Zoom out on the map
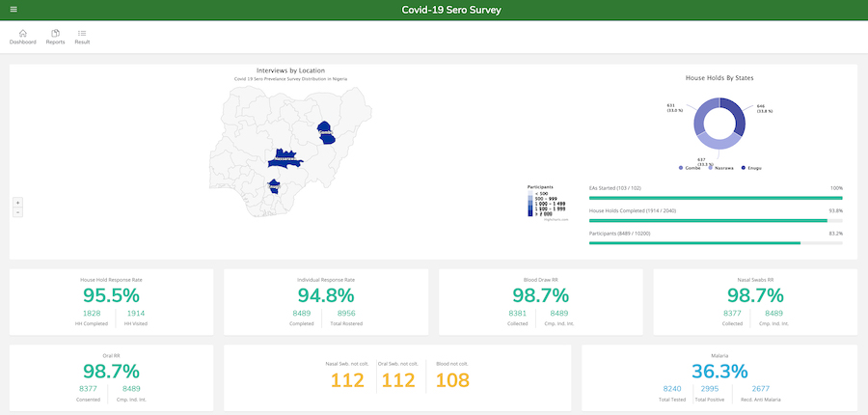This screenshot has width=868, height=415. pyautogui.click(x=17, y=212)
